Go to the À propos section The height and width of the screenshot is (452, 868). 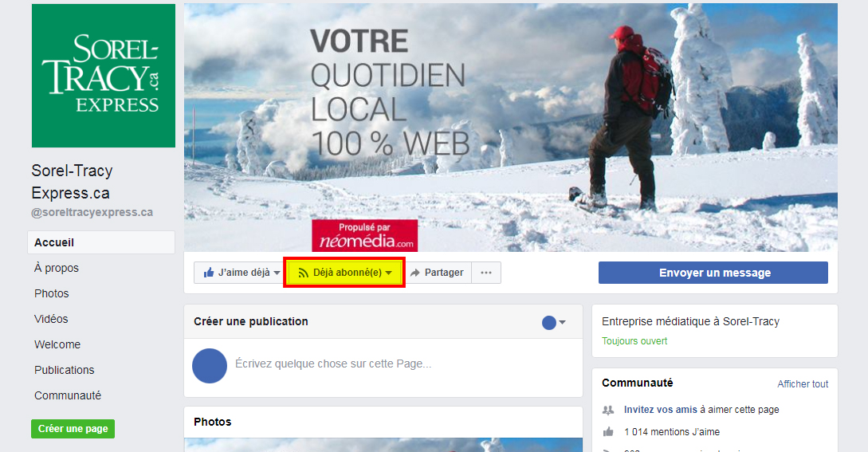(57, 268)
